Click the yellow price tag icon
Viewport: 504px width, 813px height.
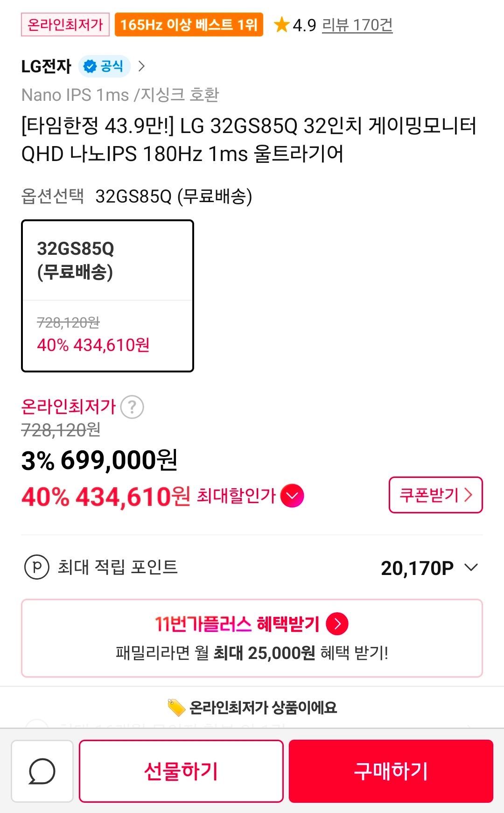(x=176, y=708)
